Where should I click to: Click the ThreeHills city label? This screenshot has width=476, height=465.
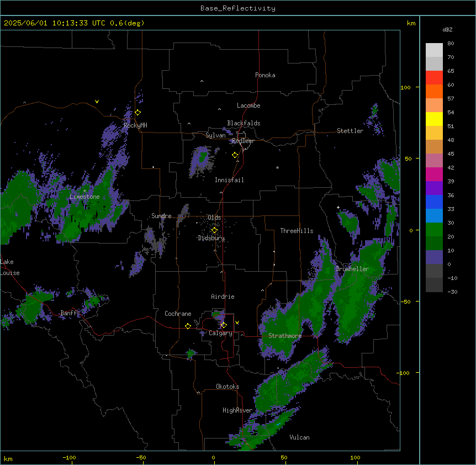[x=297, y=231]
